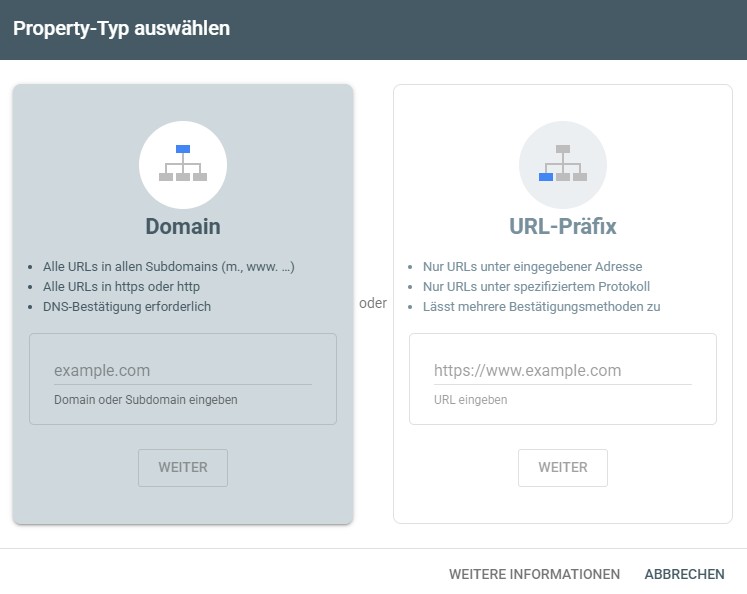Click the URL-Präfix sitemap icon
The width and height of the screenshot is (747, 594).
point(563,165)
